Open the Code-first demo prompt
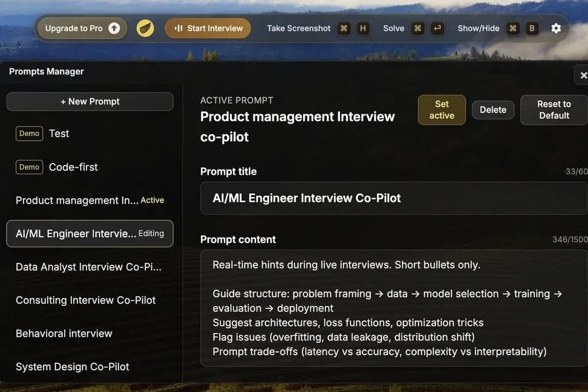The image size is (588, 392). pos(73,167)
